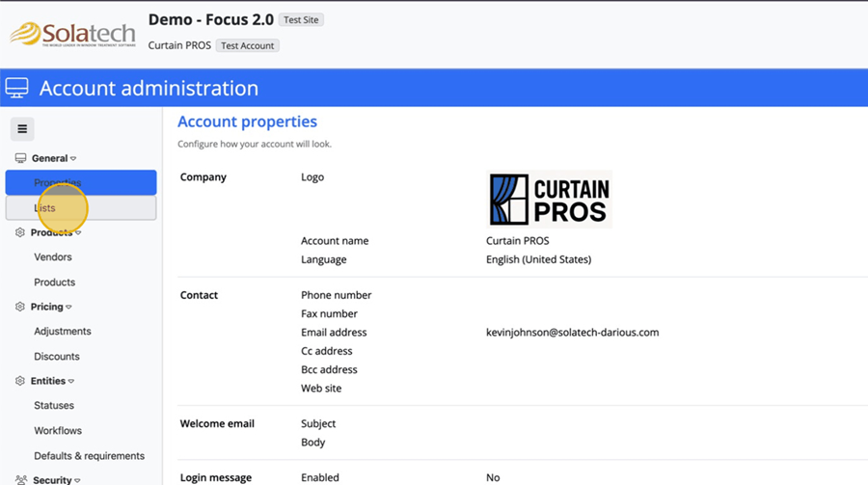868x485 pixels.
Task: Click the Account properties heading
Action: tap(248, 121)
